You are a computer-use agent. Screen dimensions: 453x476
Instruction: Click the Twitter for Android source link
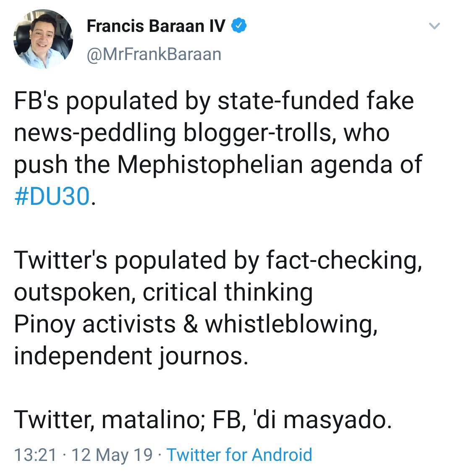pyautogui.click(x=239, y=455)
